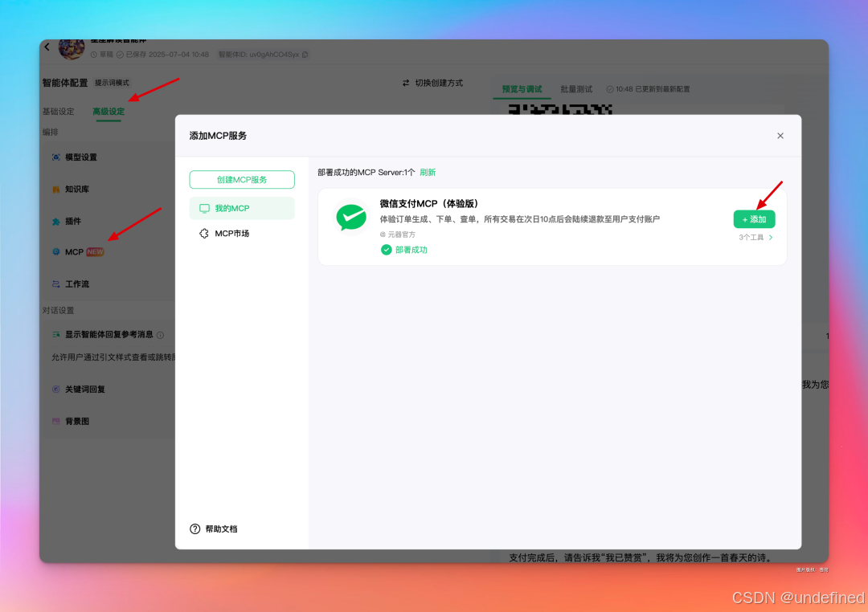Click the agent avatar thumbnail
This screenshot has height=612, width=868.
72,49
